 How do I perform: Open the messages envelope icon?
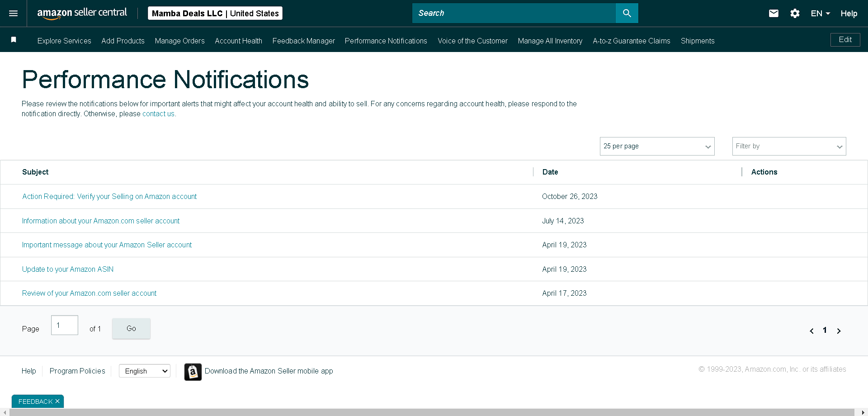click(774, 14)
